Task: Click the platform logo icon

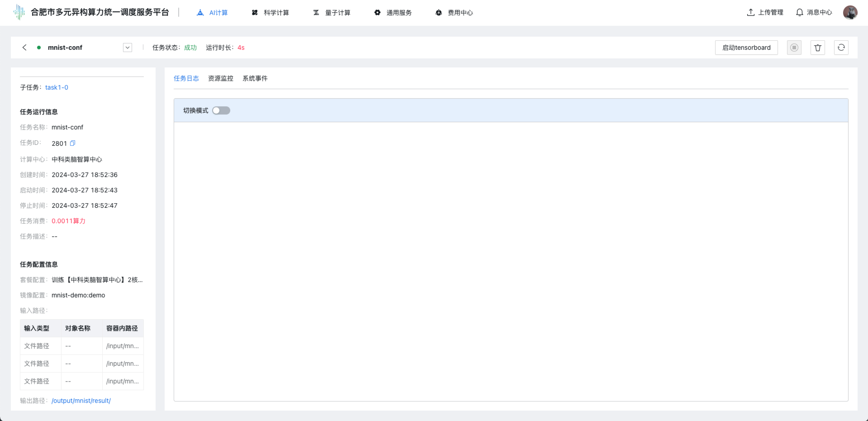Action: 19,12
